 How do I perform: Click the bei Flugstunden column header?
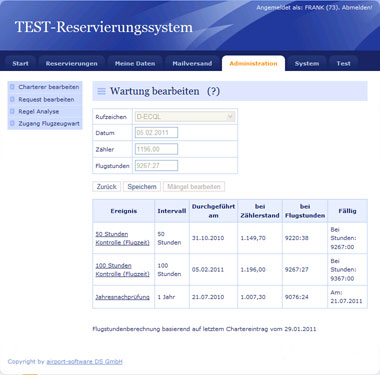click(x=305, y=211)
